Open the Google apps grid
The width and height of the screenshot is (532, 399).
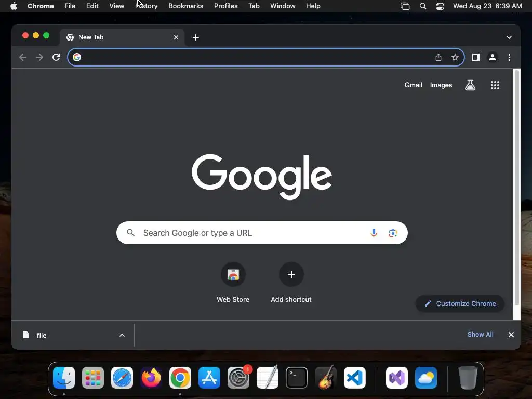coord(495,85)
